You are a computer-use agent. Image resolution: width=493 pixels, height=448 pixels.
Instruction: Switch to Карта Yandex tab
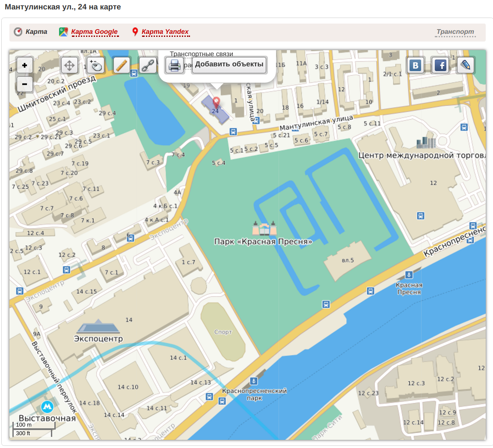[165, 32]
